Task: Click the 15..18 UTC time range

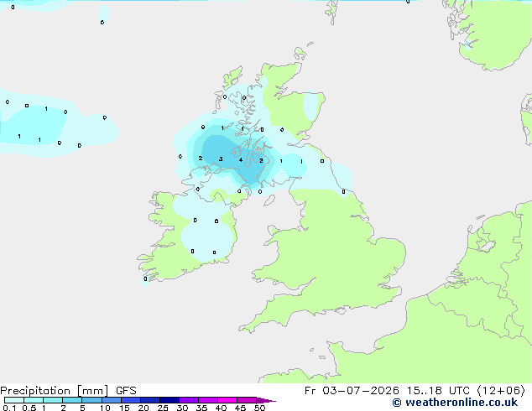Action: pyautogui.click(x=438, y=391)
